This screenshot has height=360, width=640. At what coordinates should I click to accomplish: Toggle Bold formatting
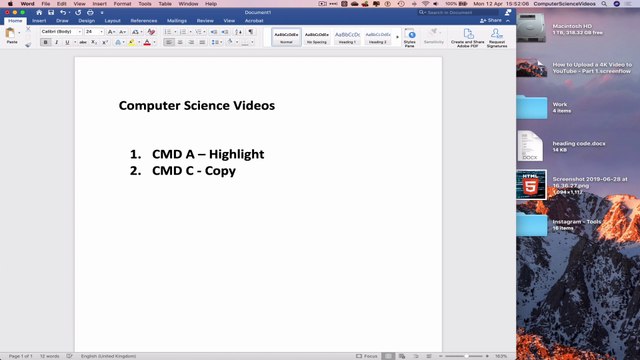[x=45, y=42]
